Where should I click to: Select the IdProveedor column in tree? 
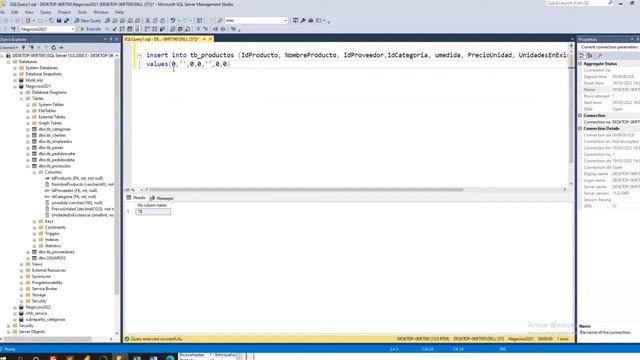[74, 191]
